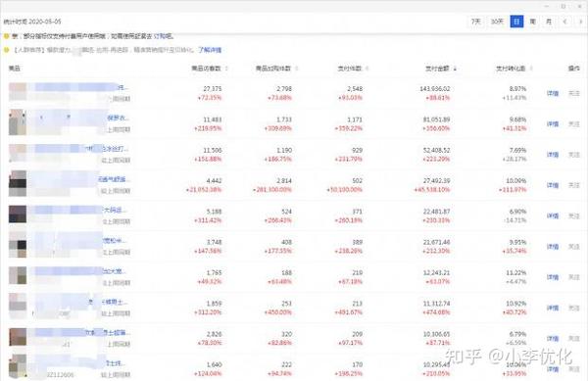Image resolution: width=588 pixels, height=381 pixels.
Task: Click payment amount 143,936.02
Action: coord(434,89)
